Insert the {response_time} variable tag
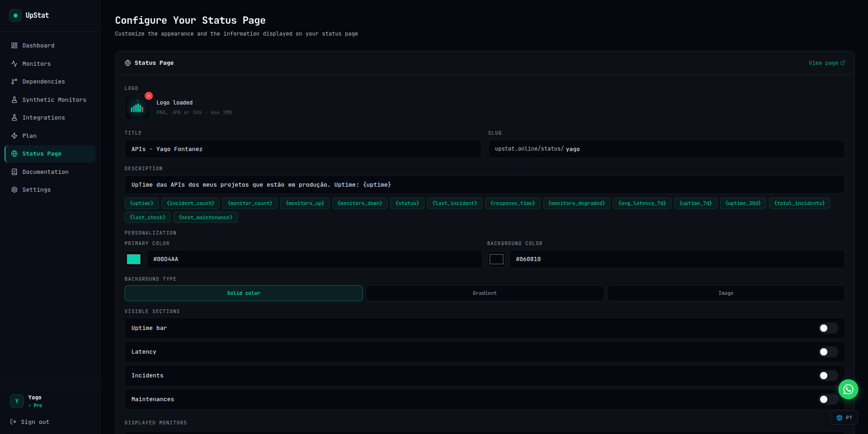The height and width of the screenshot is (434, 868). [x=513, y=204]
